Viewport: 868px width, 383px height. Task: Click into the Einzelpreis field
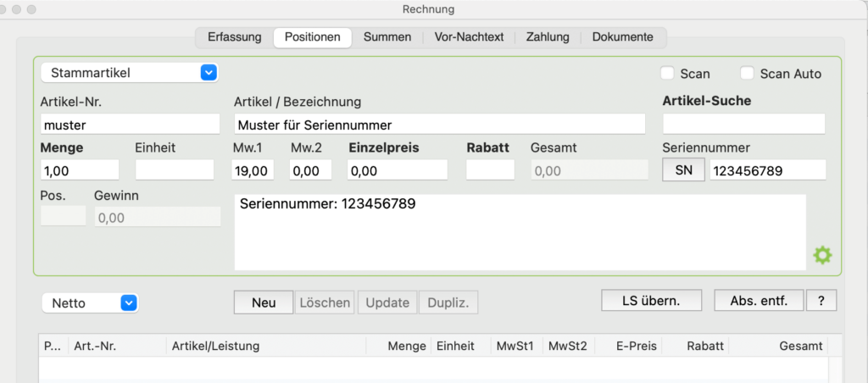[x=398, y=170]
